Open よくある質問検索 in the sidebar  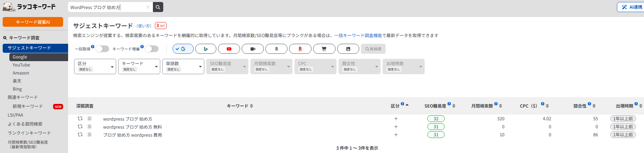(x=25, y=124)
